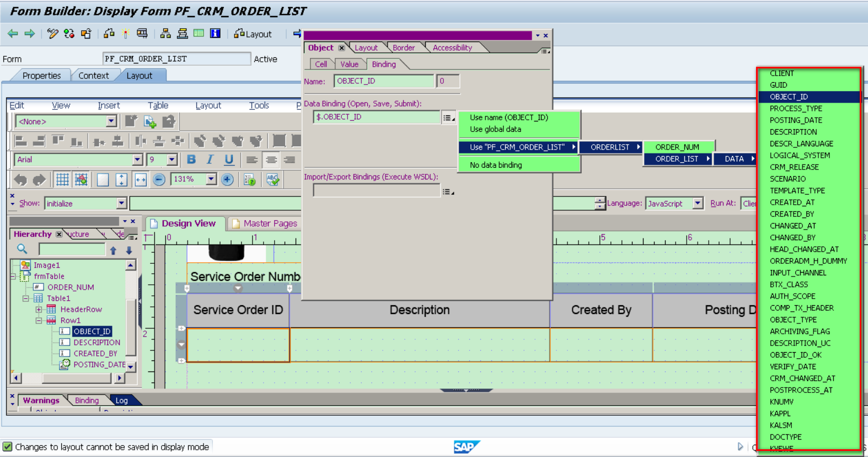Collapse the Table1 tree node
Image resolution: width=868 pixels, height=457 pixels.
tap(25, 299)
